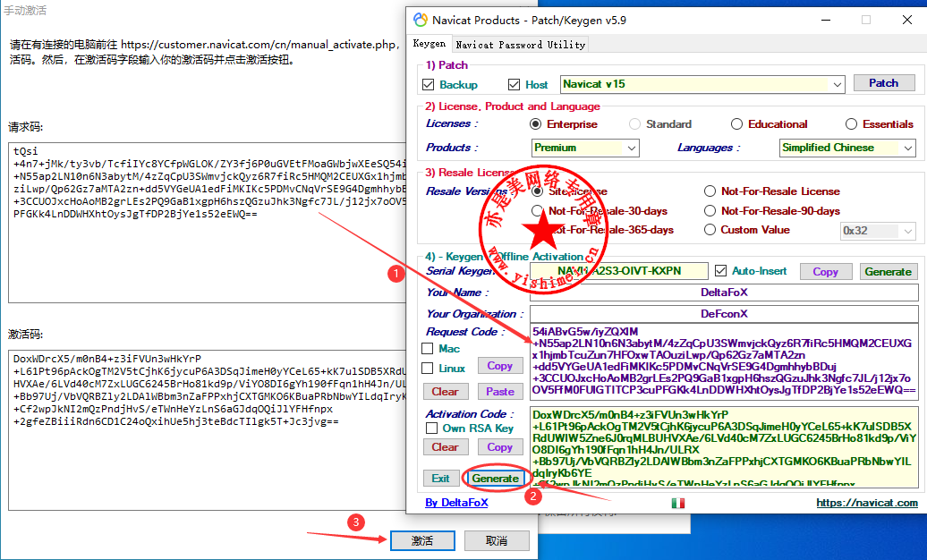Screen dimensions: 927x560
Task: Click the Patch button
Action: coord(884,83)
